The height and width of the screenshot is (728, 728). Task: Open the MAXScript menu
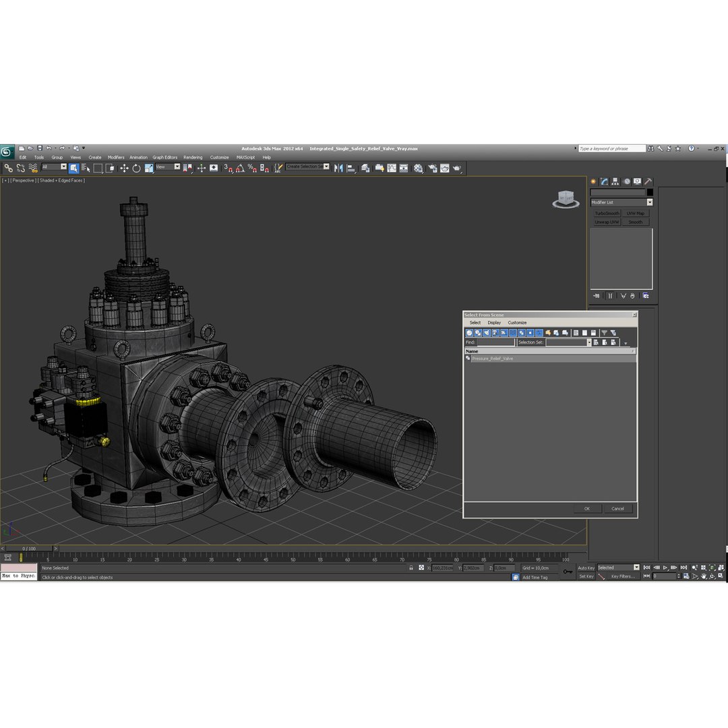245,157
